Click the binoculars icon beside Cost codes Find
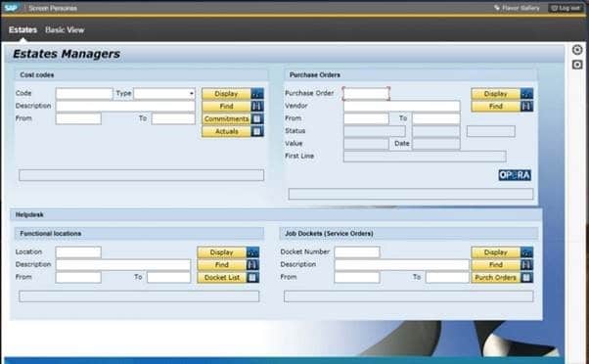This screenshot has width=589, height=364. coord(257,107)
